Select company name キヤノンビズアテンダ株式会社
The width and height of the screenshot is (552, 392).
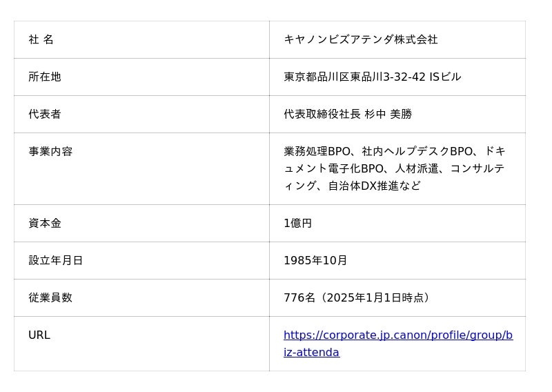click(360, 40)
